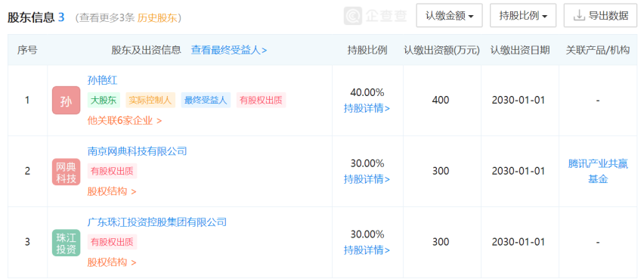Image resolution: width=644 pixels, height=279 pixels.
Task: Click the 大股东 tag
Action: (104, 101)
